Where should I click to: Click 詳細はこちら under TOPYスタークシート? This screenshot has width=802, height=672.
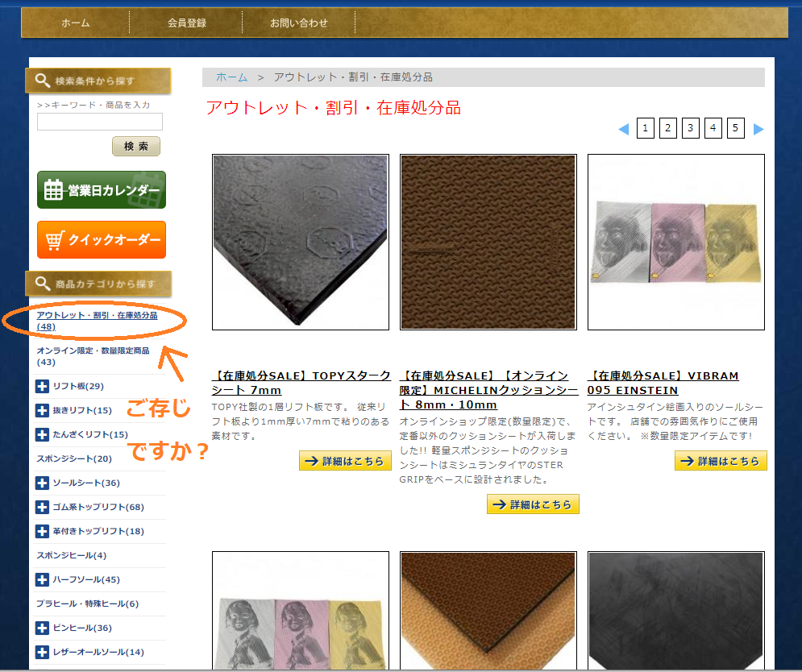pyautogui.click(x=345, y=461)
